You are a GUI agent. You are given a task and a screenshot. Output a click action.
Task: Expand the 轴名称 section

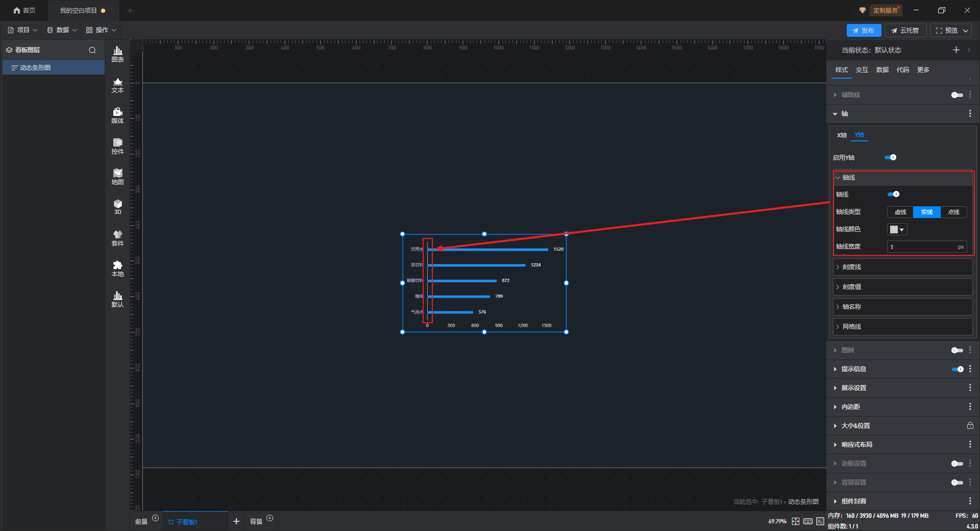902,307
